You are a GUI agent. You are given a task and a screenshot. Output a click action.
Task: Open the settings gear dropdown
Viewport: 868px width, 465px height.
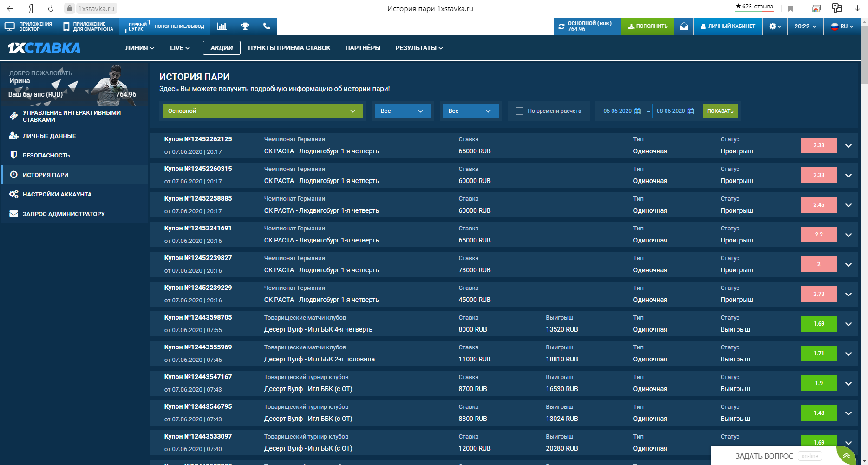775,26
